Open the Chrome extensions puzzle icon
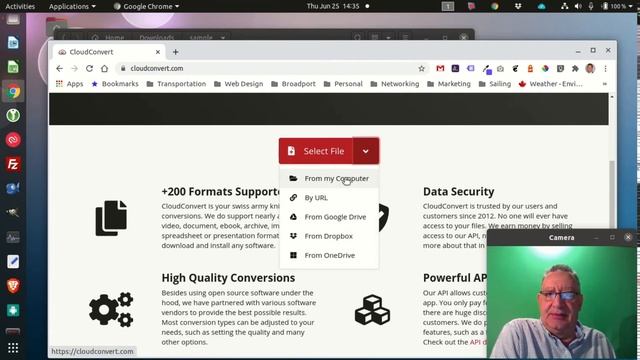 point(575,69)
